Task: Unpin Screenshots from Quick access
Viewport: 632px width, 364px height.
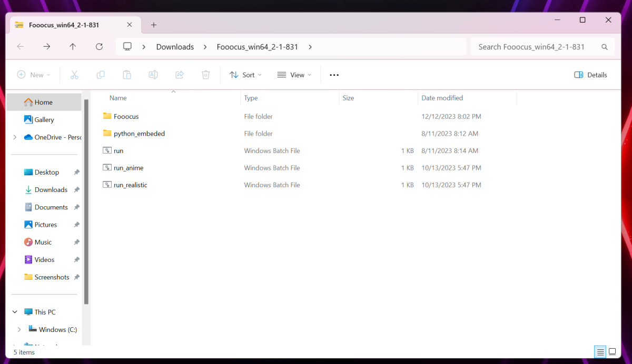Action: click(x=76, y=277)
